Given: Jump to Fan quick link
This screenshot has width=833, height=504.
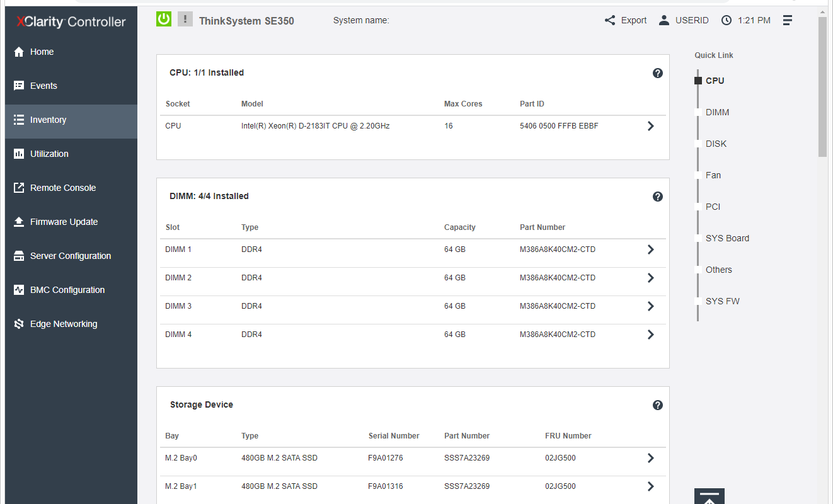Looking at the screenshot, I should tap(713, 175).
